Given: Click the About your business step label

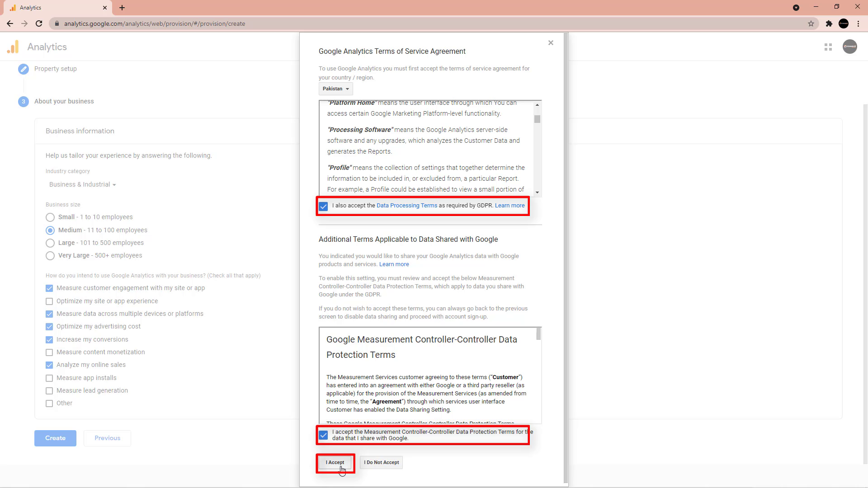Looking at the screenshot, I should (64, 101).
